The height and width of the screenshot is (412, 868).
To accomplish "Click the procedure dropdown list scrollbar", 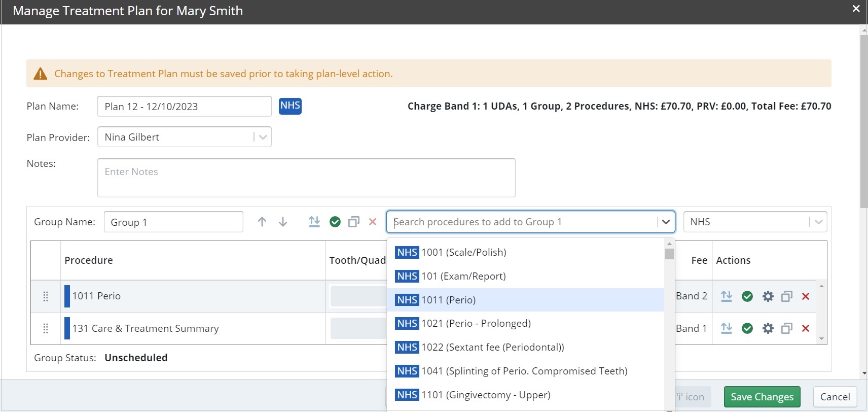I will (x=669, y=254).
